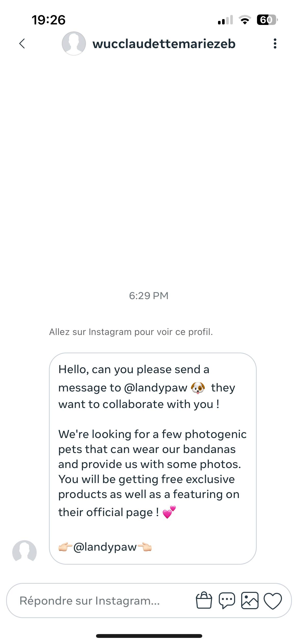
Task: Tap 'Allez sur Instagram pour voir ce profil'
Action: point(131,332)
